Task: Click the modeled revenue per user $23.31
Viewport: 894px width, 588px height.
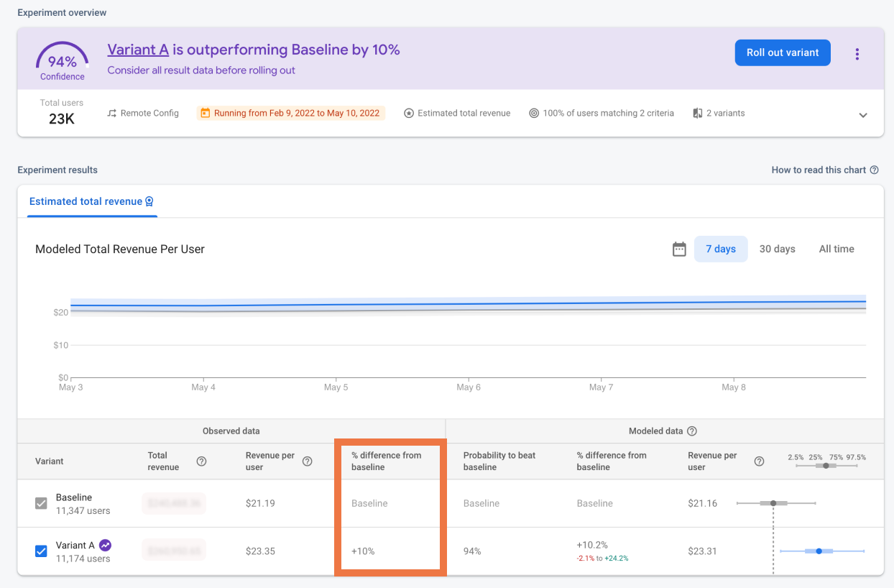Action: pos(702,551)
